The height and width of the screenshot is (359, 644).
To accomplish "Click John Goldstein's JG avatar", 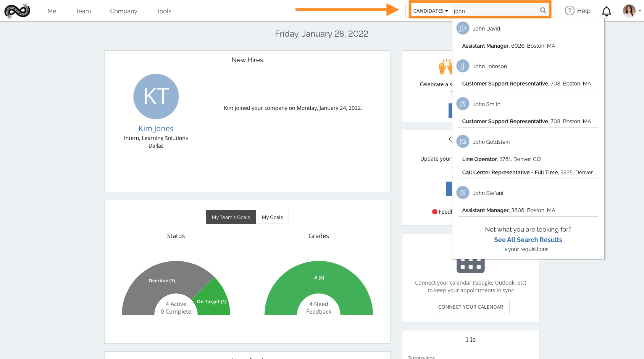I will tap(463, 142).
